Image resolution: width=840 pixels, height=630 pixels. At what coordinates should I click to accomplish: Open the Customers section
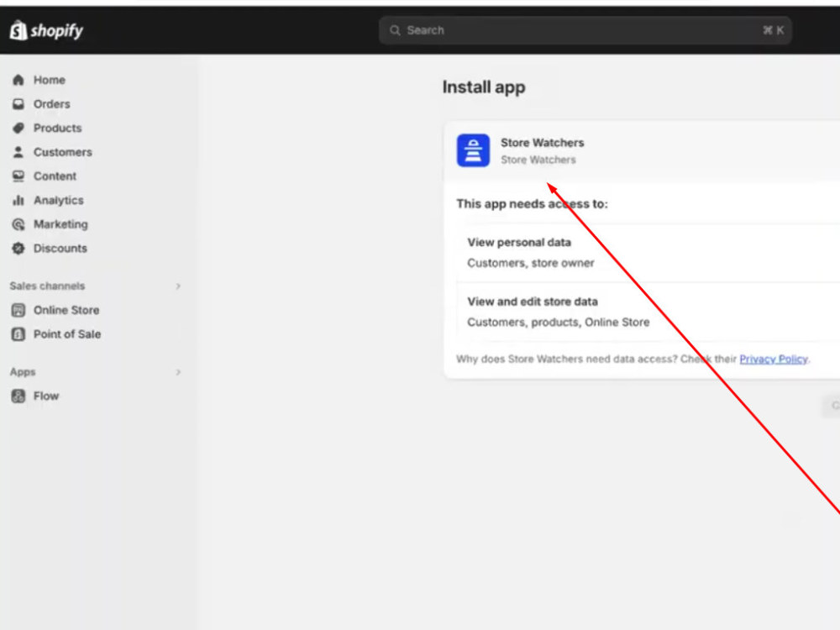(63, 152)
